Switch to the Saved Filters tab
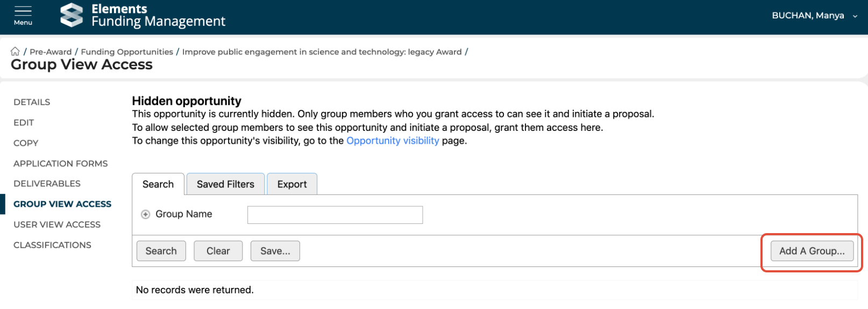868x309 pixels. [x=225, y=184]
